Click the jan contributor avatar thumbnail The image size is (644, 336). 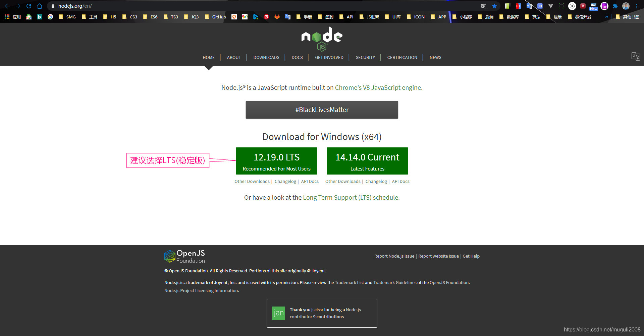point(278,313)
